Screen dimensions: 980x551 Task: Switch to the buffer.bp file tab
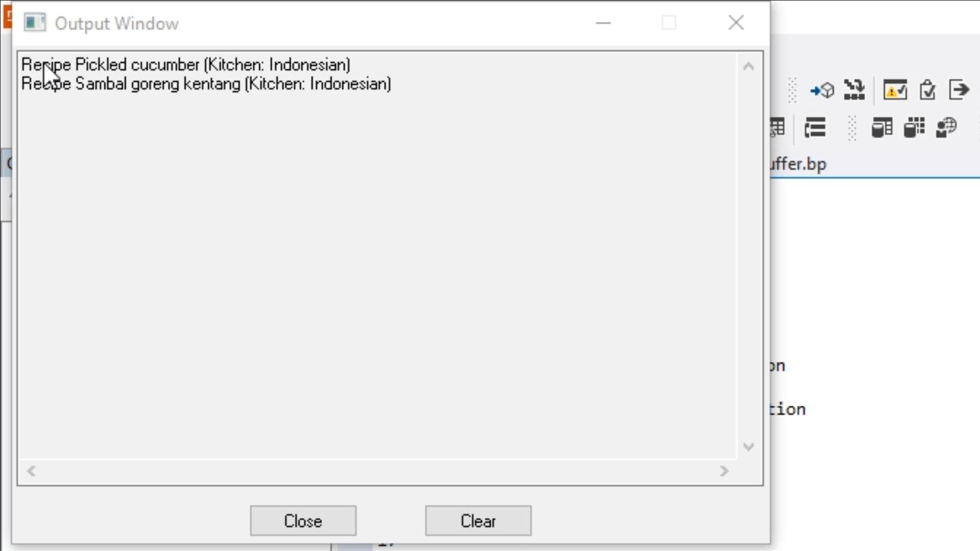click(x=798, y=164)
